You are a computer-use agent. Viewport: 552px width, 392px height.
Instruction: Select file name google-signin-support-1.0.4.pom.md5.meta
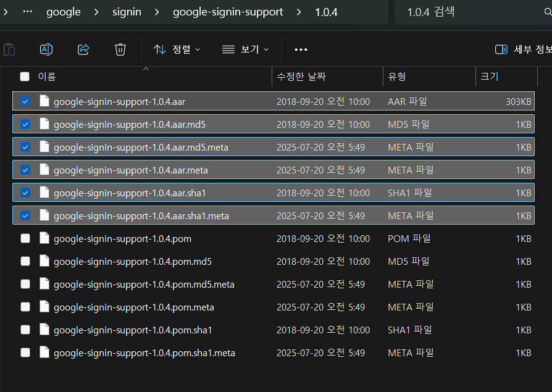coord(144,285)
